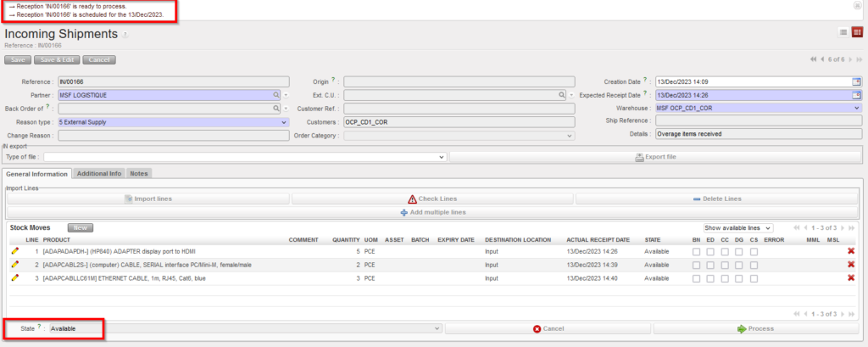The height and width of the screenshot is (347, 868).
Task: Switch to the Additional Info tab
Action: (98, 173)
